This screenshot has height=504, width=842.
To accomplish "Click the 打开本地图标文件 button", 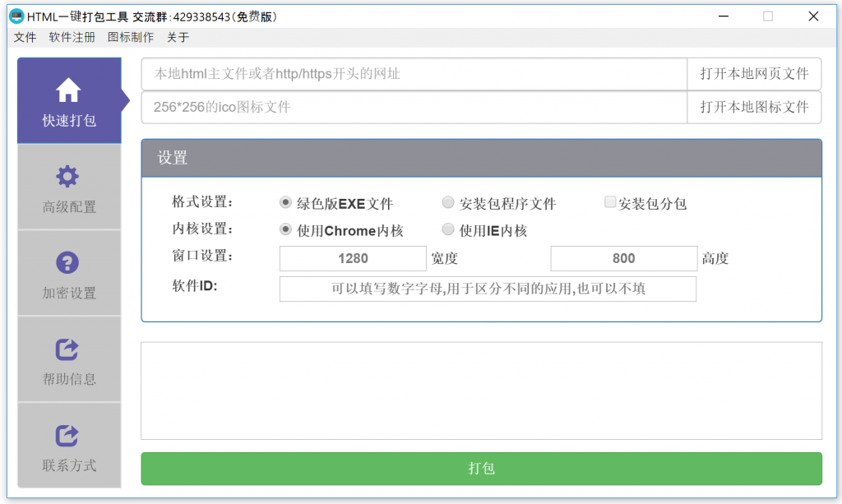I will (x=754, y=108).
